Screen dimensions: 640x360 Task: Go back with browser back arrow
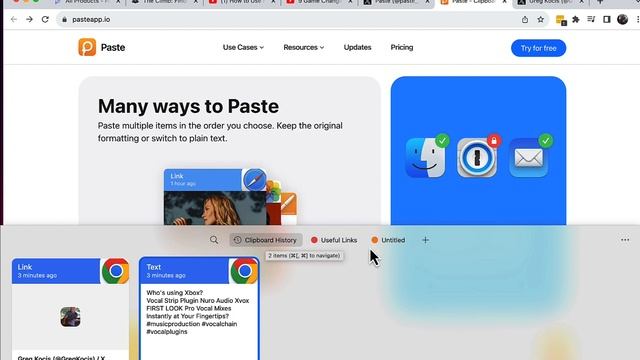tap(14, 20)
